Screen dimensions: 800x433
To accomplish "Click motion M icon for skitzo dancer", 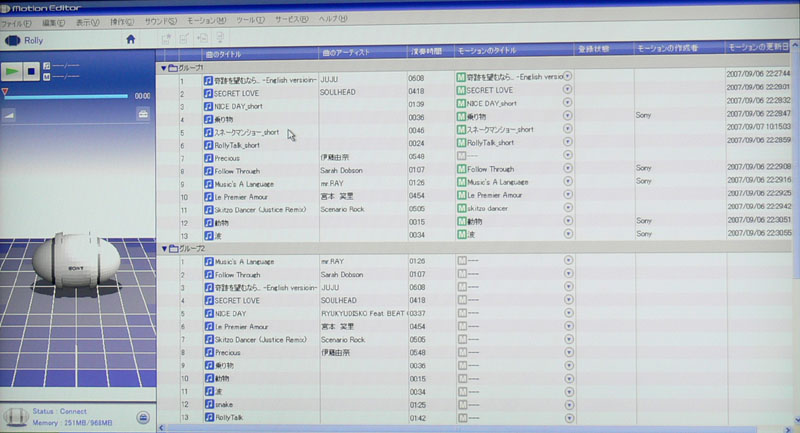I will 461,208.
